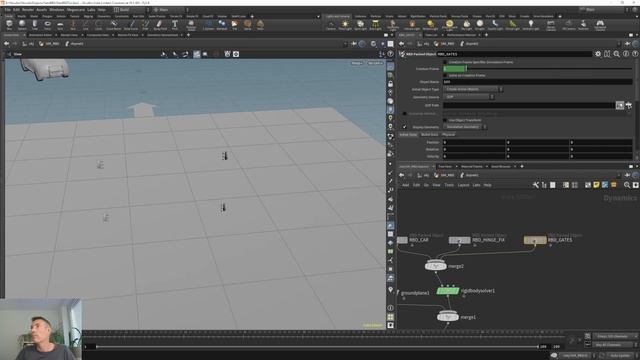The width and height of the screenshot is (640, 360).
Task: Select the Metaball shelf tool
Action: (222, 25)
